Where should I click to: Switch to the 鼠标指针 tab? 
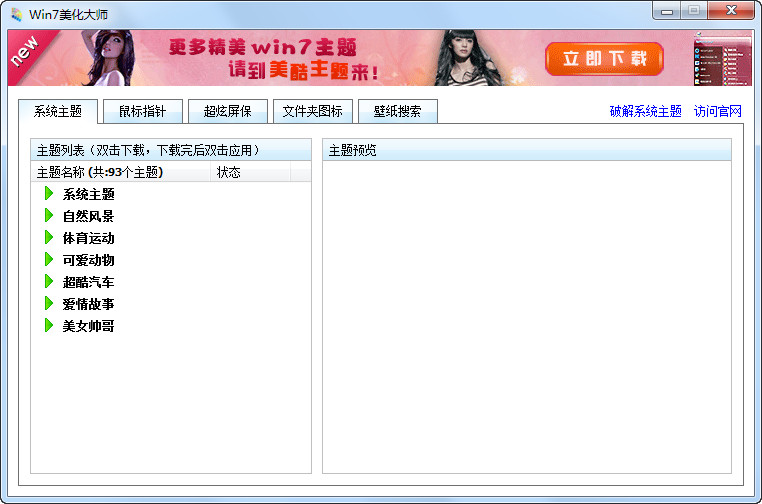[143, 111]
